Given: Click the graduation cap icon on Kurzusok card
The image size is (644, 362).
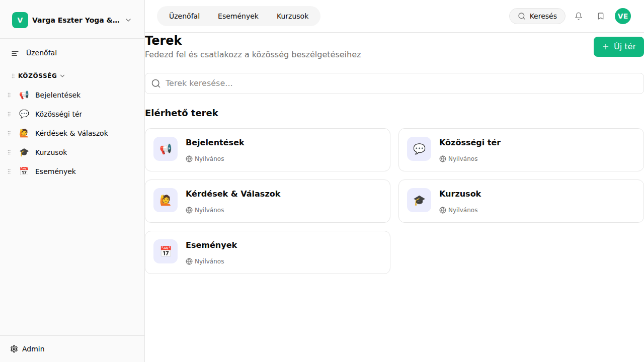Looking at the screenshot, I should [419, 200].
